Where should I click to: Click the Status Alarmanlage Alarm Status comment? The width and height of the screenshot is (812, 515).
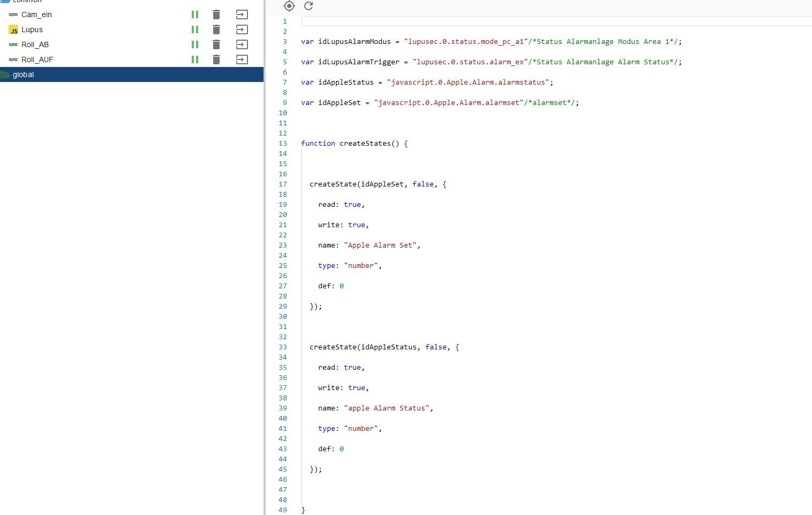pyautogui.click(x=603, y=62)
